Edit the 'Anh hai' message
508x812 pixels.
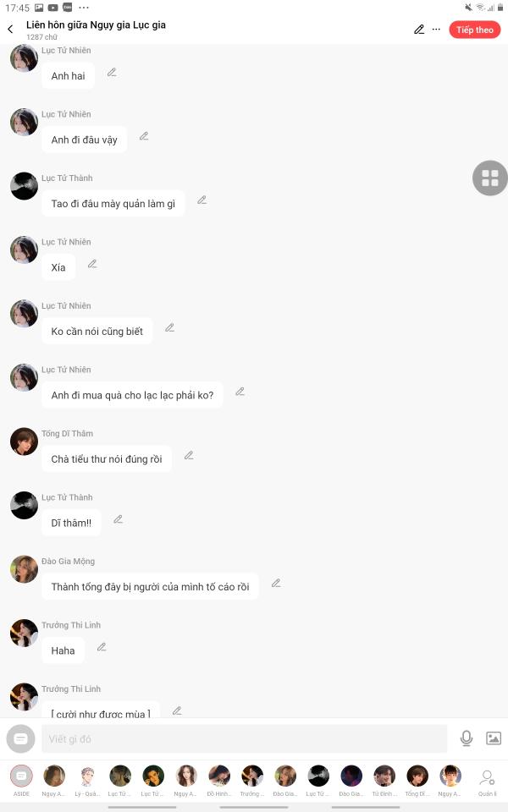pos(112,73)
